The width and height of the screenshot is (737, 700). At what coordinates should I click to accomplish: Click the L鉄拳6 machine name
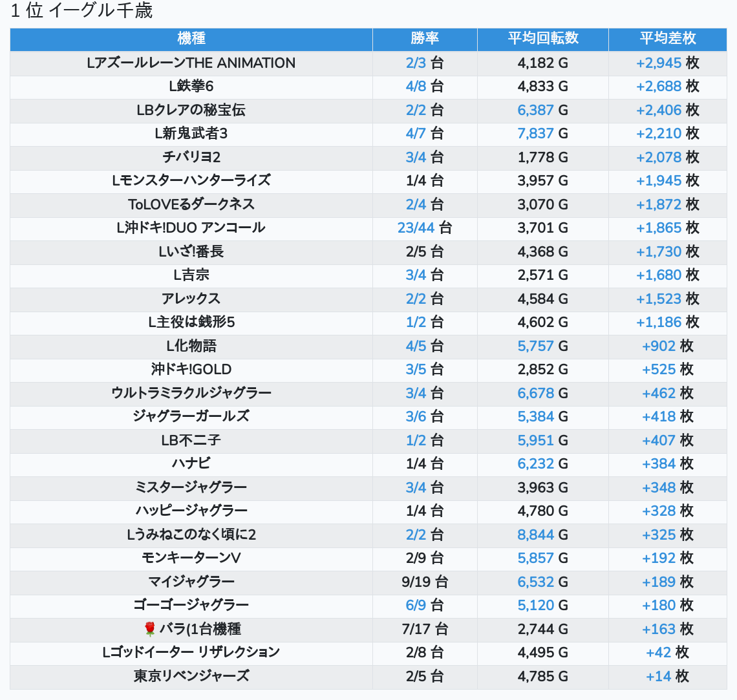pos(191,86)
